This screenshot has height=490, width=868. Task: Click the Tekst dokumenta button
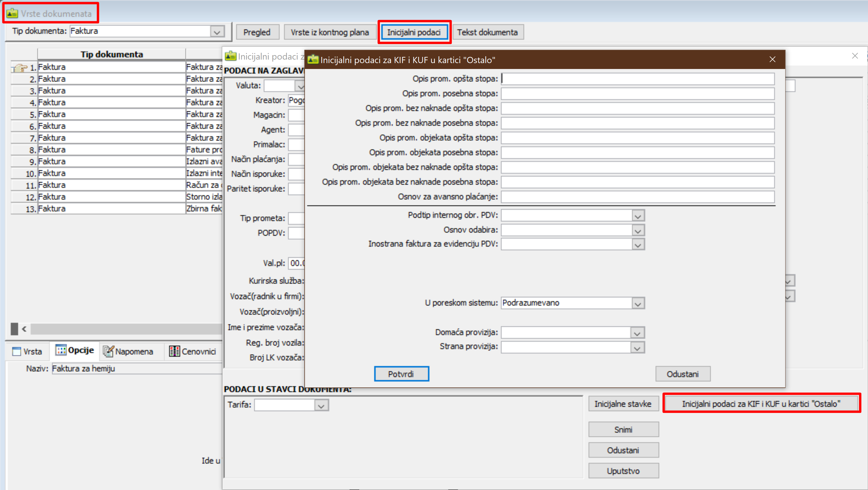487,32
